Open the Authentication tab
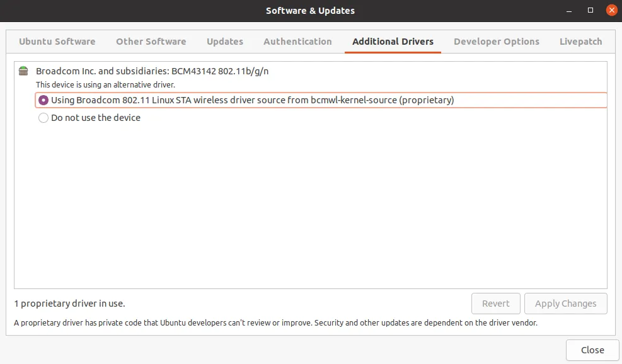Image resolution: width=622 pixels, height=364 pixels. (x=297, y=41)
